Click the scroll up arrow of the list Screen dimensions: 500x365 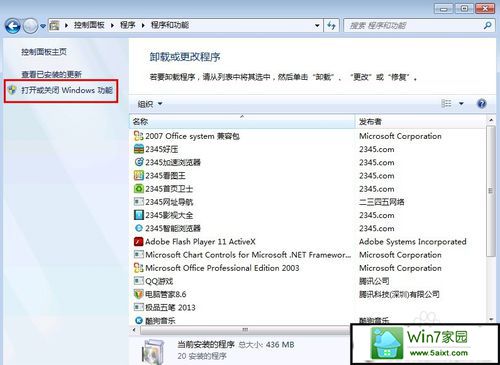click(491, 120)
